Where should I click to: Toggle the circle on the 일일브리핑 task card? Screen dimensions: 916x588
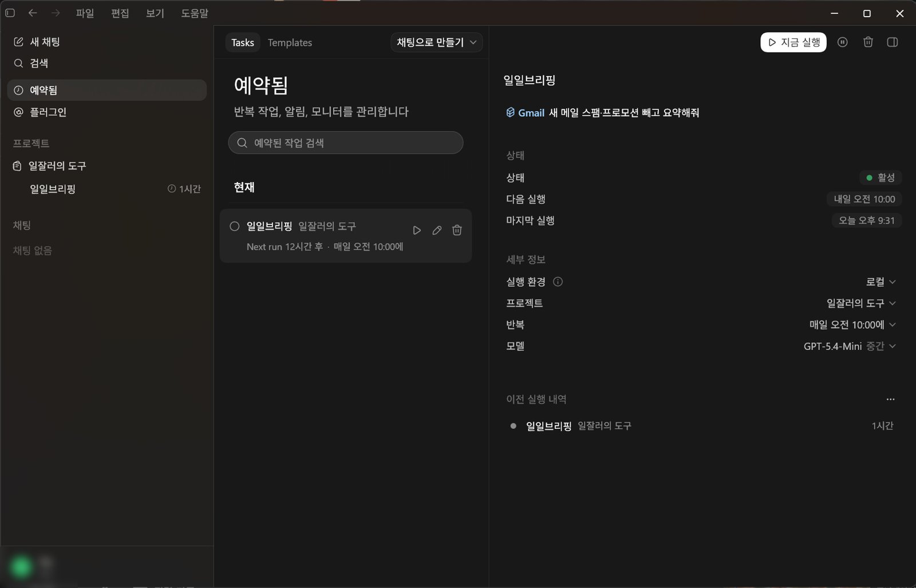tap(234, 226)
